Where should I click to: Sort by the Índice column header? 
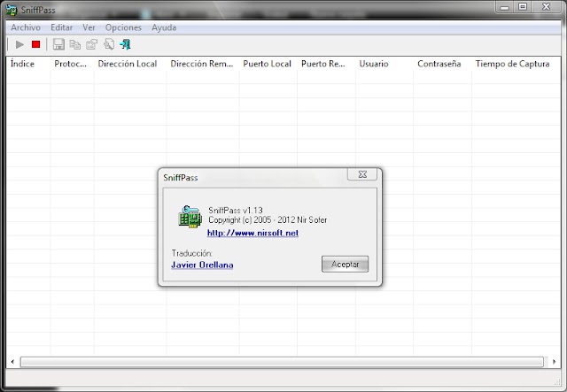28,64
